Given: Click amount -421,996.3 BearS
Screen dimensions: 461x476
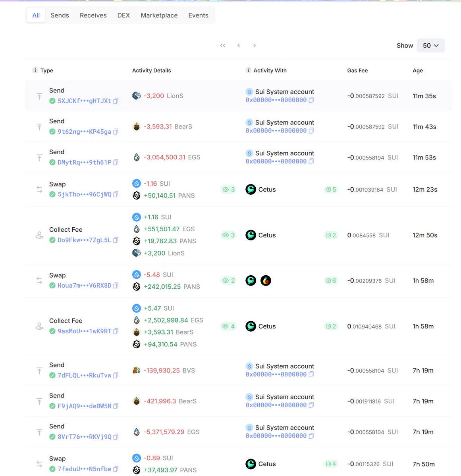Looking at the screenshot, I should (x=170, y=401).
